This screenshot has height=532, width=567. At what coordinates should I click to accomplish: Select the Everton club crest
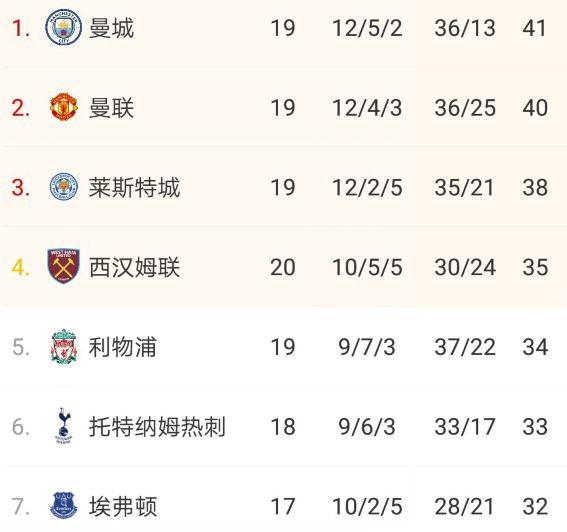(64, 506)
